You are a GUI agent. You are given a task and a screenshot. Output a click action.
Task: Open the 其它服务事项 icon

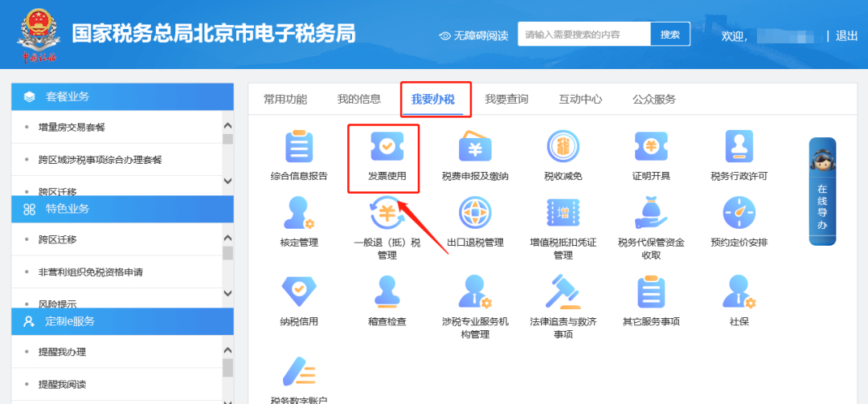click(651, 292)
